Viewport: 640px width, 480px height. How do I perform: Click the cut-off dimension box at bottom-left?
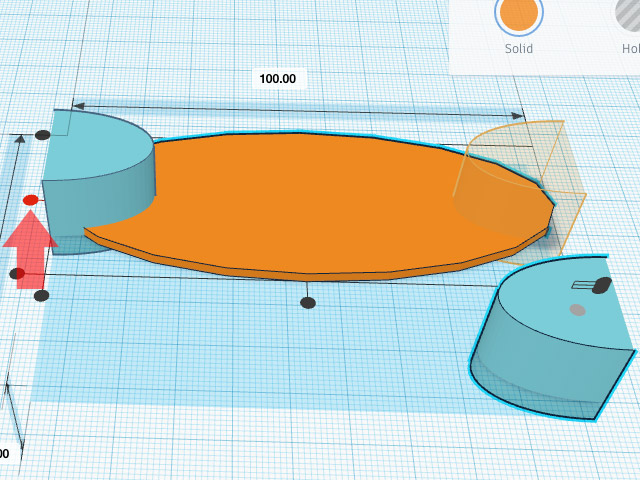[x=4, y=453]
